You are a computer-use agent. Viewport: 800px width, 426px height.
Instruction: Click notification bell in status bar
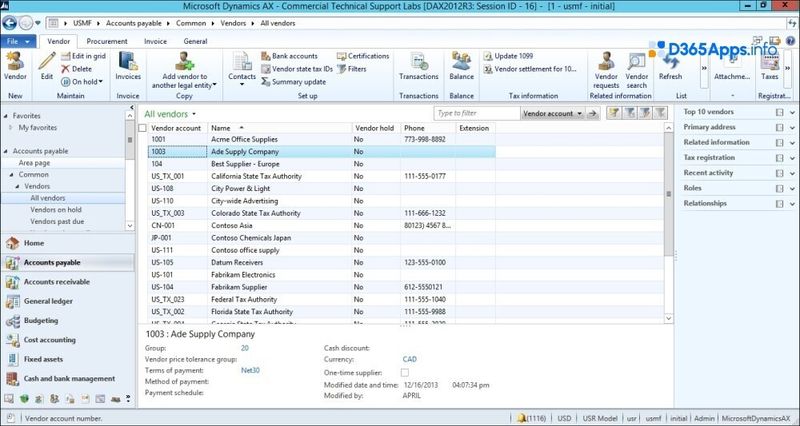pos(521,418)
